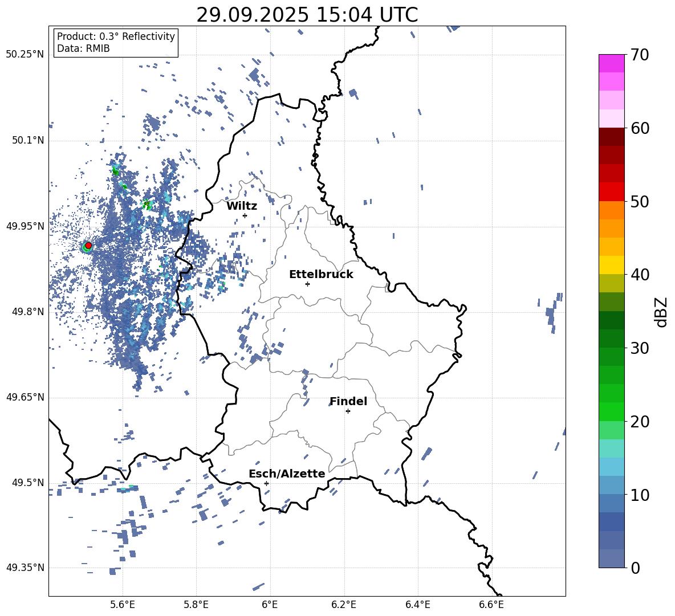Click the Findel station cross marker

pyautogui.click(x=348, y=411)
